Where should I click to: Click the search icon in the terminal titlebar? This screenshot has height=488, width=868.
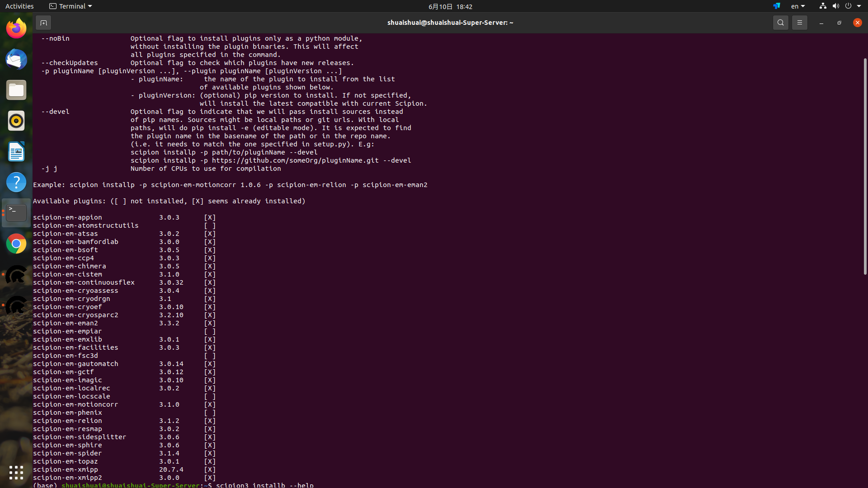click(x=780, y=22)
